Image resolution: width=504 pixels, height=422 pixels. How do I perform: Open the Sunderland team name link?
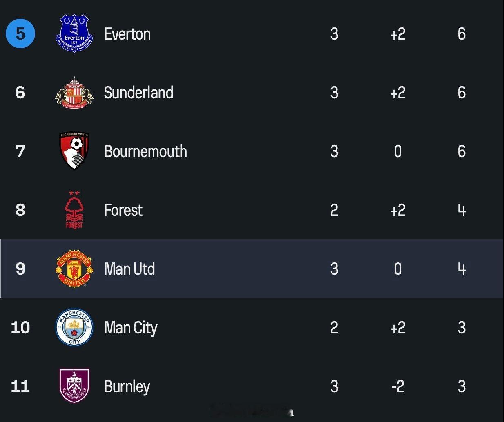click(x=138, y=93)
